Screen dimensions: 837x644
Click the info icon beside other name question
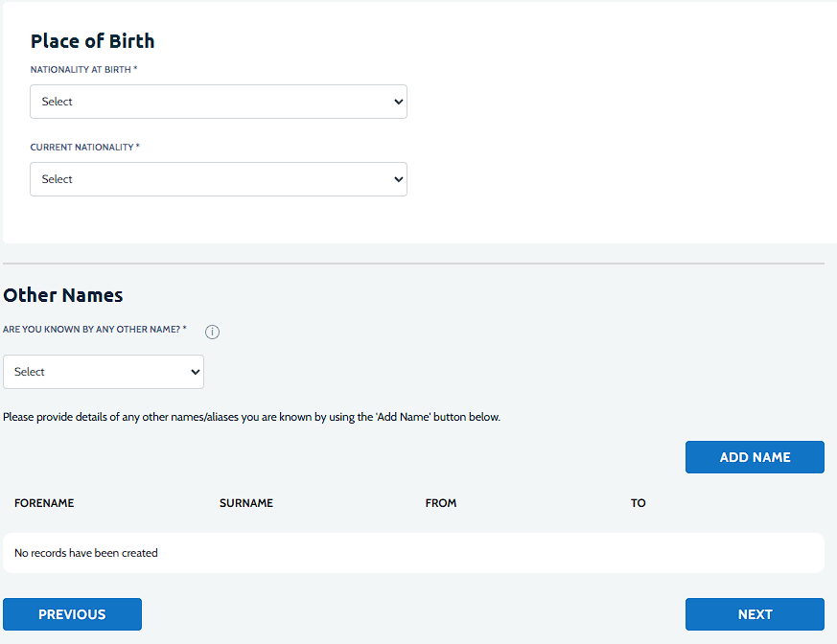pos(213,332)
